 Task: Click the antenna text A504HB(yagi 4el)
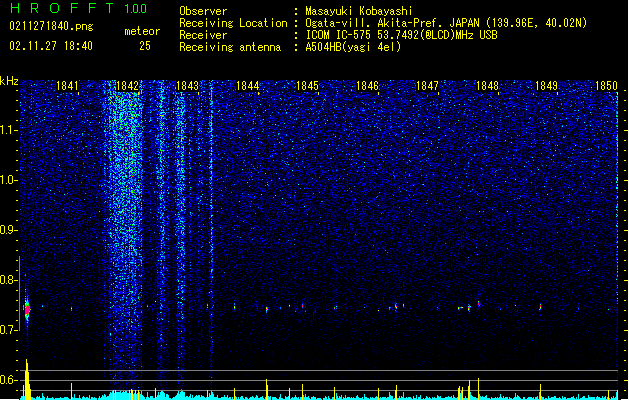pos(353,47)
